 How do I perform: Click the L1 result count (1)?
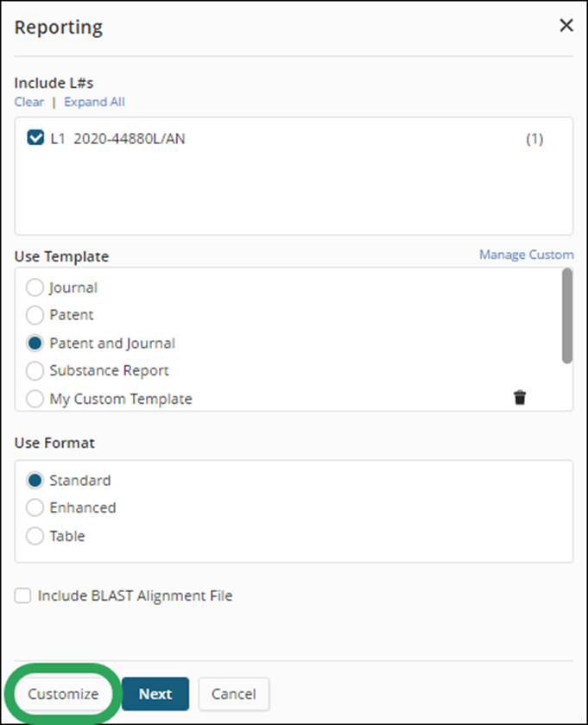click(x=534, y=139)
